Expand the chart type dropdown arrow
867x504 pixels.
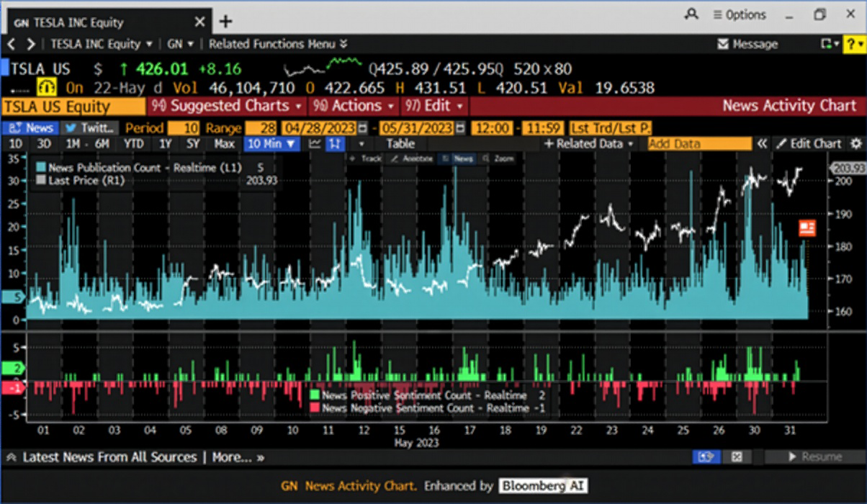point(361,144)
